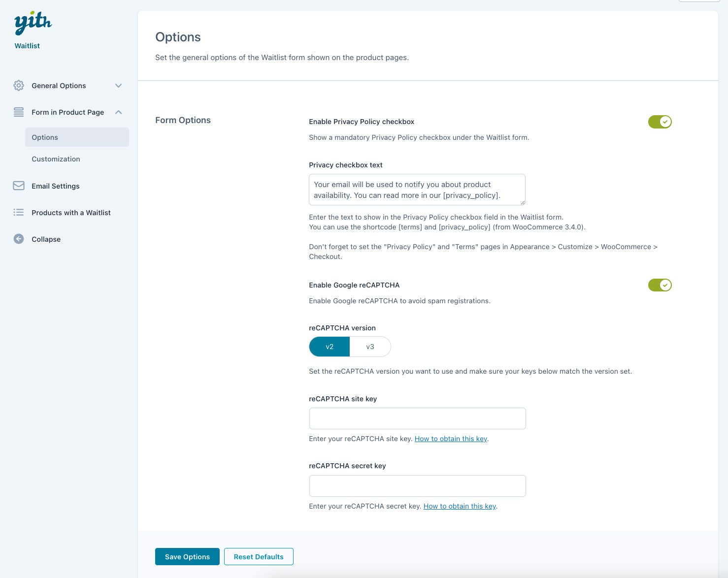Turn off the Google reCAPTCHA toggle

(660, 285)
